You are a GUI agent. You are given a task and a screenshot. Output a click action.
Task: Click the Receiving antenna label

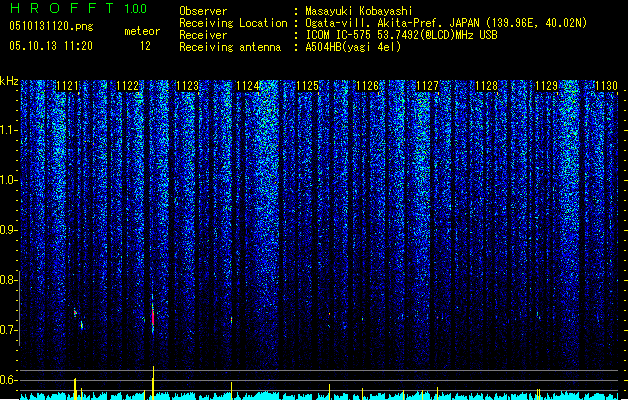pos(230,47)
